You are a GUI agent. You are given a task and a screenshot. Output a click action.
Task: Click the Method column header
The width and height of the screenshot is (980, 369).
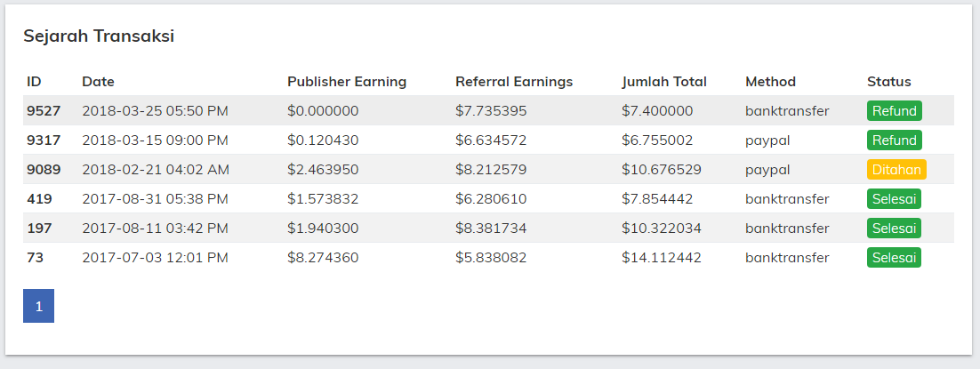click(x=770, y=81)
